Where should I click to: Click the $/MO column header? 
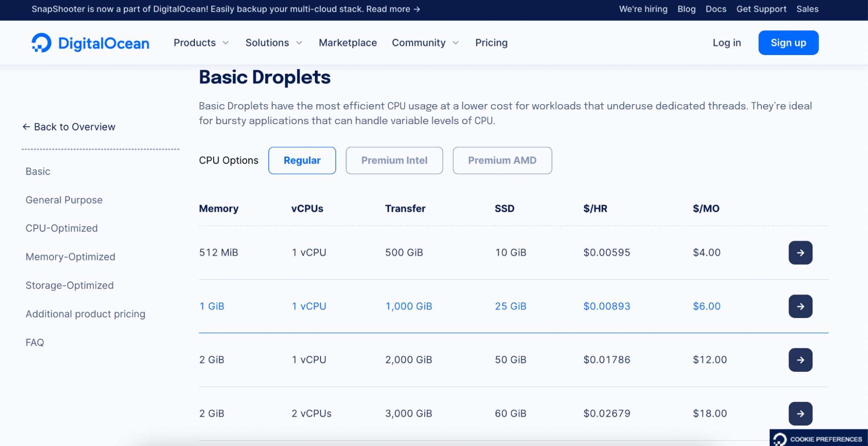click(706, 209)
